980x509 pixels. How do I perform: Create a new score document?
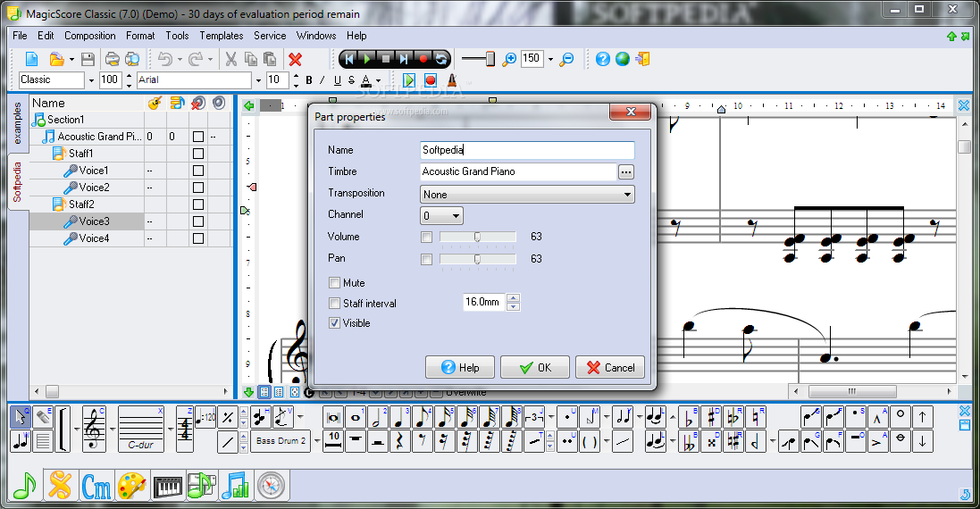click(x=31, y=59)
